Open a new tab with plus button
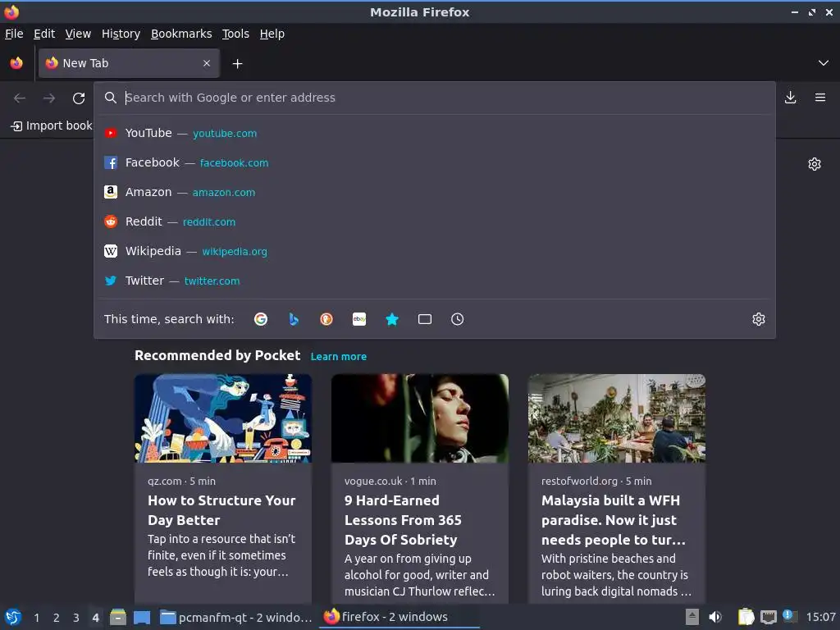The width and height of the screenshot is (840, 630). [237, 64]
